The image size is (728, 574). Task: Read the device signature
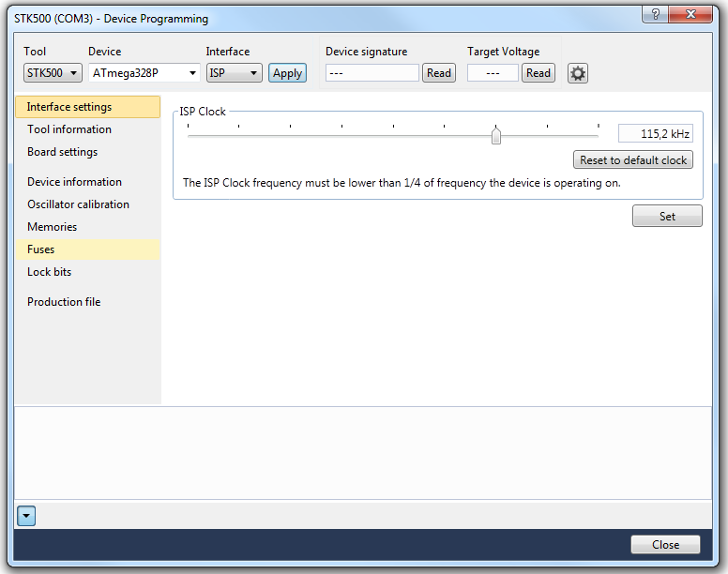point(438,73)
